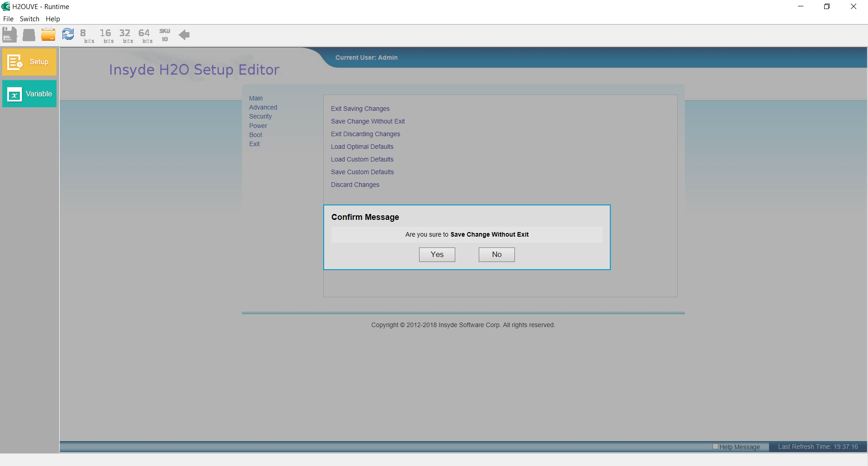Open the File menu
Image resolution: width=868 pixels, height=466 pixels.
click(8, 19)
